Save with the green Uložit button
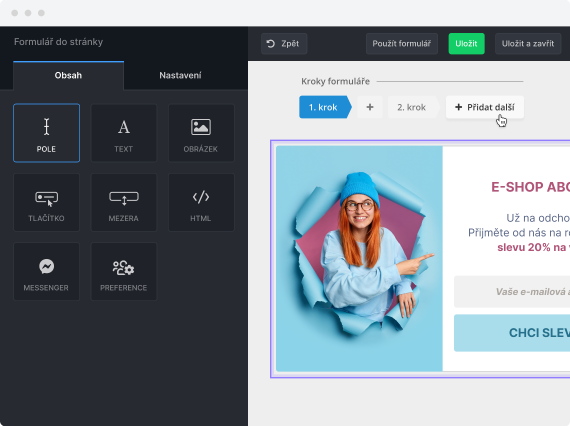The width and height of the screenshot is (570, 426). [466, 44]
